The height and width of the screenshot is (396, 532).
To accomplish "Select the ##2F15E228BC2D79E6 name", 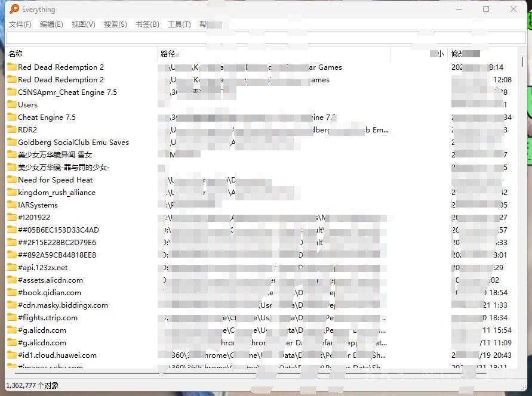I will pyautogui.click(x=57, y=243).
